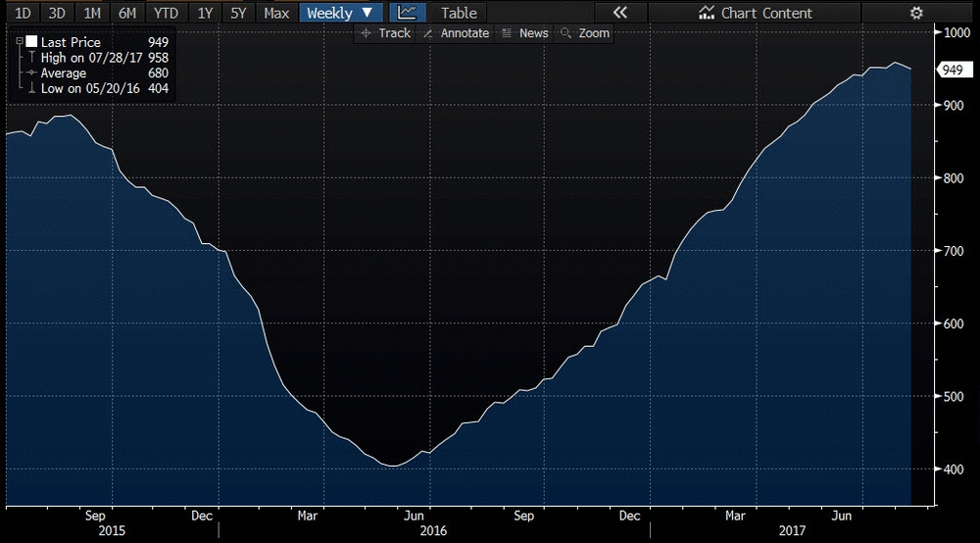Choose the YTD range
Viewport: 980px width, 543px height.
tap(167, 13)
